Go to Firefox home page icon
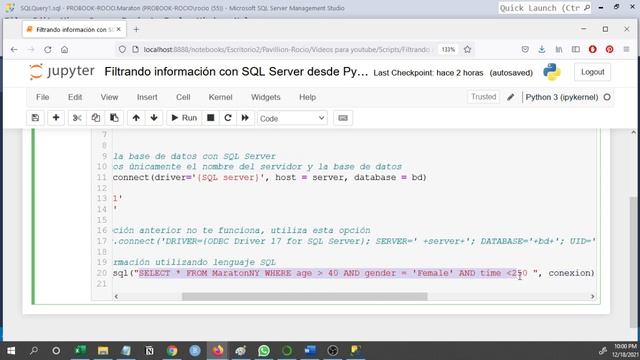The width and height of the screenshot is (640, 360). pos(64,49)
